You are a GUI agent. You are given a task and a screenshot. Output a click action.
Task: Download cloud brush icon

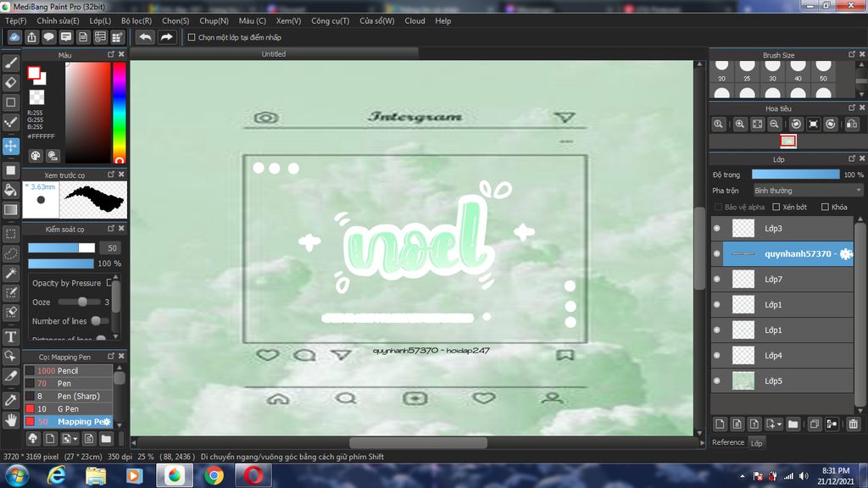[x=33, y=439]
